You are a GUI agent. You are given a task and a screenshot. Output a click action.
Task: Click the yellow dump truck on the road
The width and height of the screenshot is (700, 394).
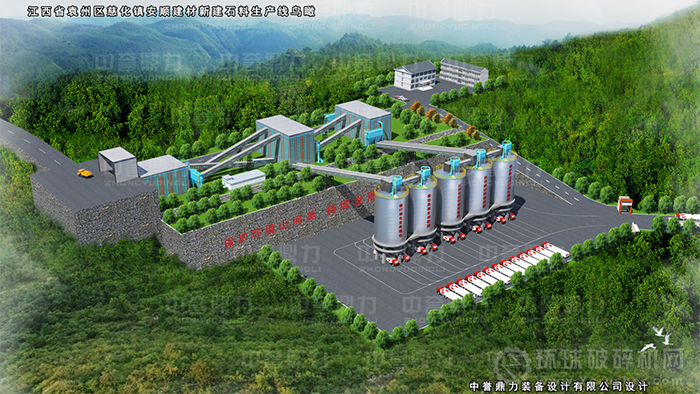point(85,173)
